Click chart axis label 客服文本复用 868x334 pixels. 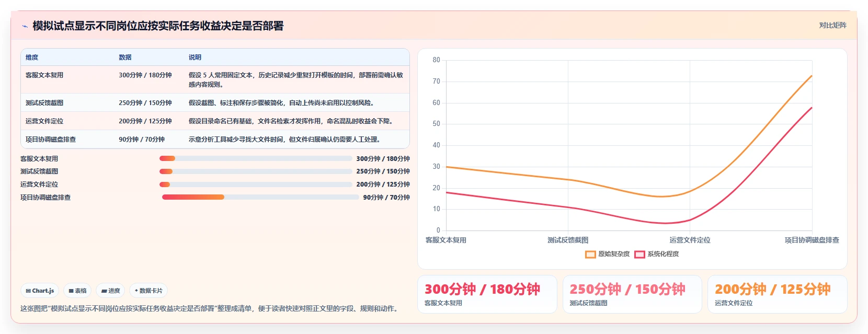pos(446,240)
